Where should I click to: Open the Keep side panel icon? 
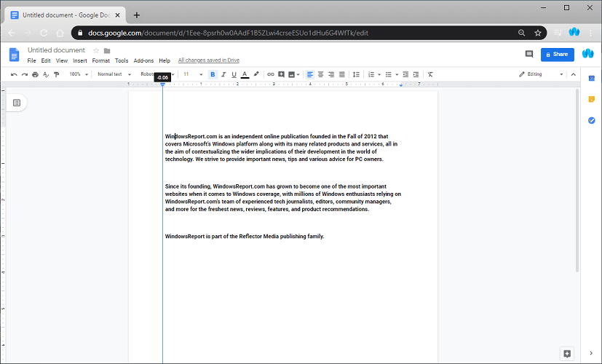(x=592, y=99)
